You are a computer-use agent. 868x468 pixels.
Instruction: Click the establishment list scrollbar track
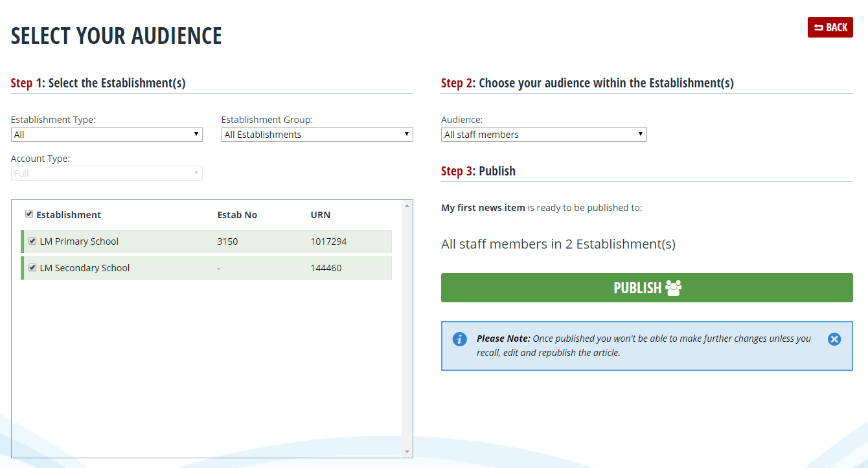pos(407,328)
